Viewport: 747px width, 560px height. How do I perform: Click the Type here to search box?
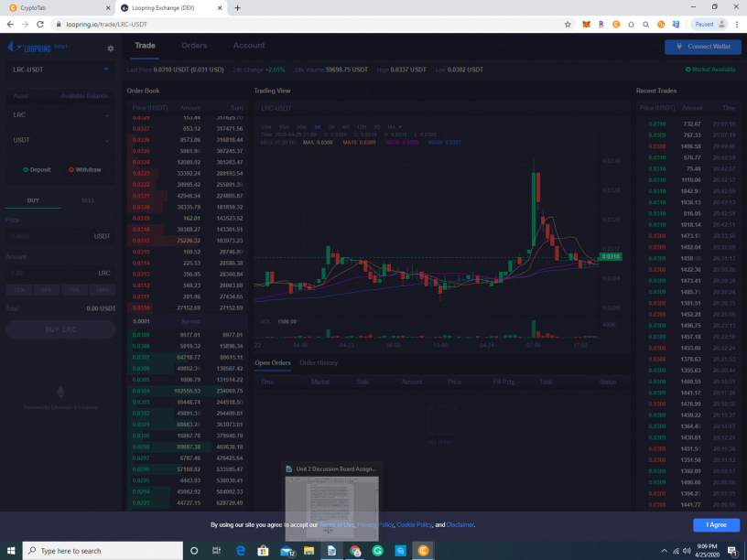(103, 551)
